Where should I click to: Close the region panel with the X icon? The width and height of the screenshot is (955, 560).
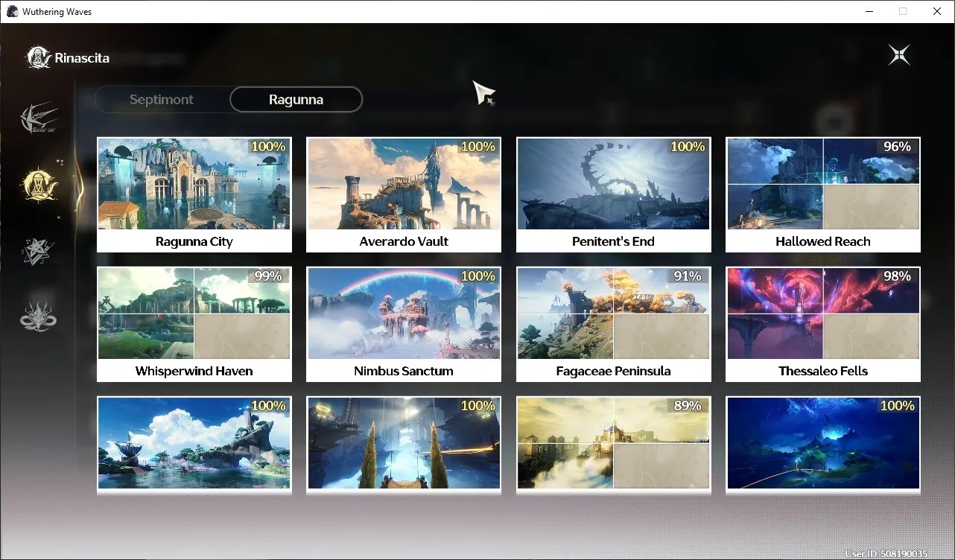tap(899, 55)
